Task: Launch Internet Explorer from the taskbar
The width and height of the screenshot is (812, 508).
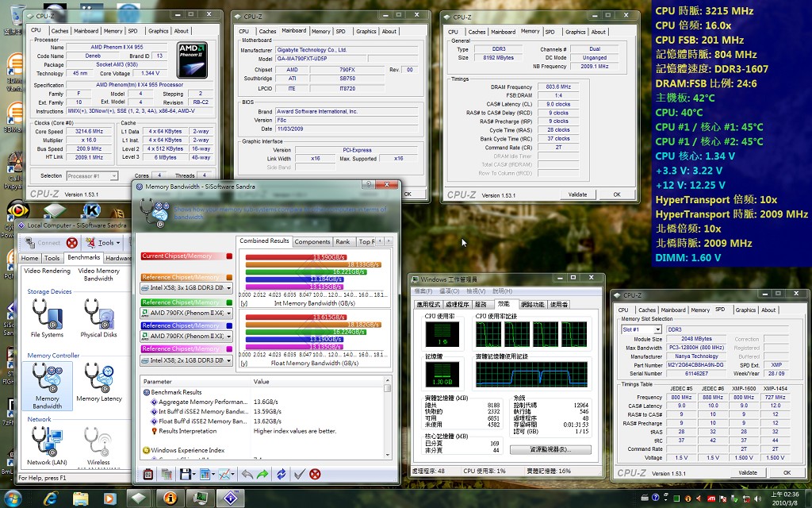Action: point(50,498)
